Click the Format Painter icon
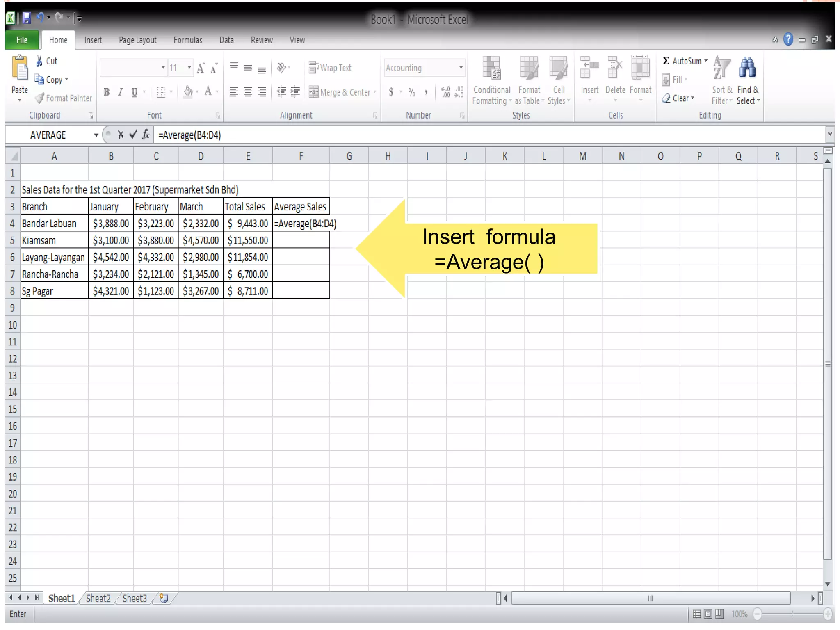 pos(40,98)
